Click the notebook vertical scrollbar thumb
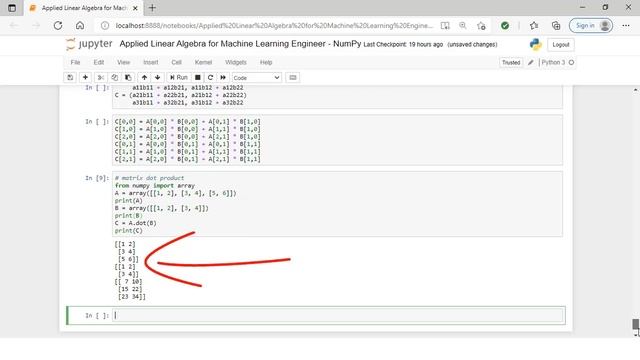Screen dimensions: 640x360 pos(636,324)
